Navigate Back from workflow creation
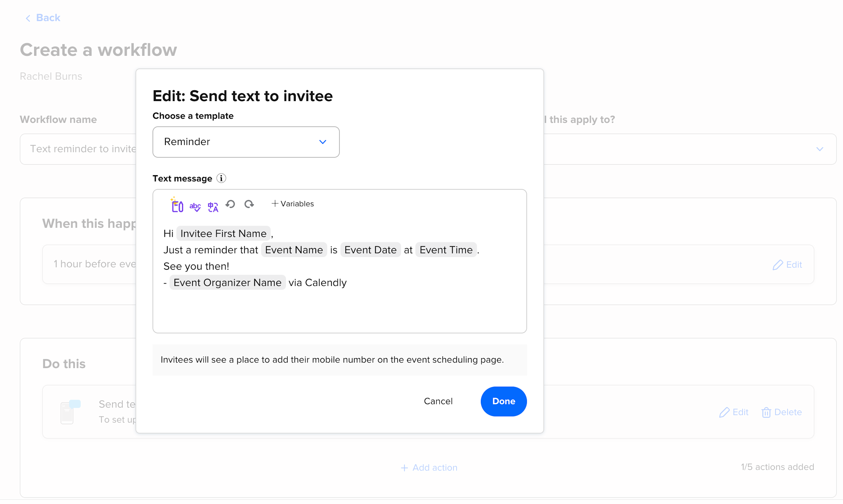The height and width of the screenshot is (504, 843). tap(42, 18)
